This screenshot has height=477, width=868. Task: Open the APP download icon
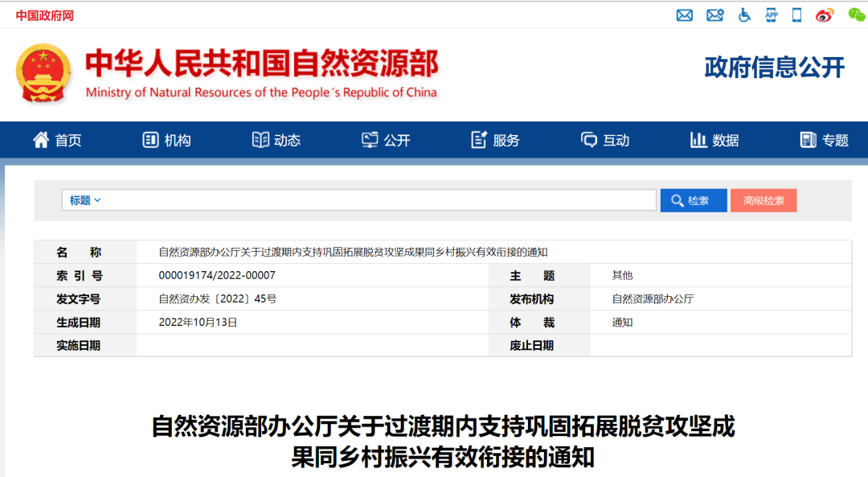[772, 15]
